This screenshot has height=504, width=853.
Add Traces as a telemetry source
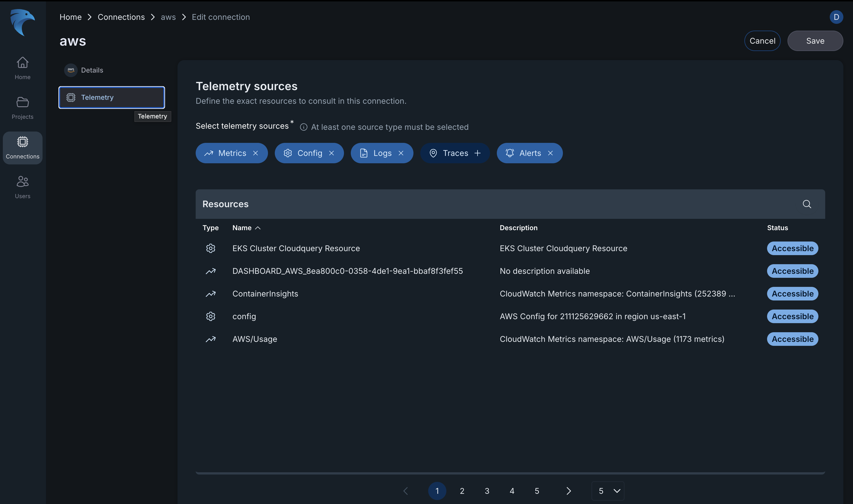477,153
